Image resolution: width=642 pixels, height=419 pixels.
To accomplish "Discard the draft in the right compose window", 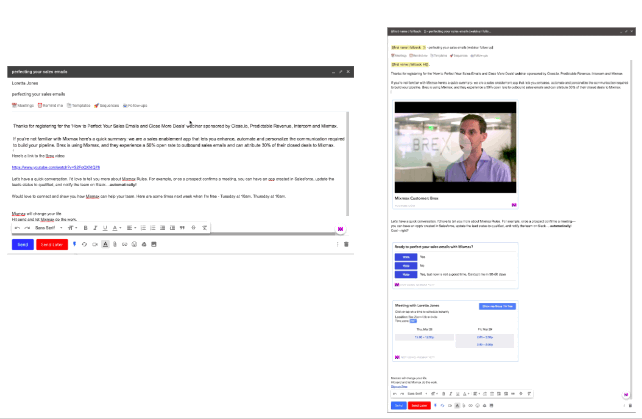I will (x=630, y=405).
